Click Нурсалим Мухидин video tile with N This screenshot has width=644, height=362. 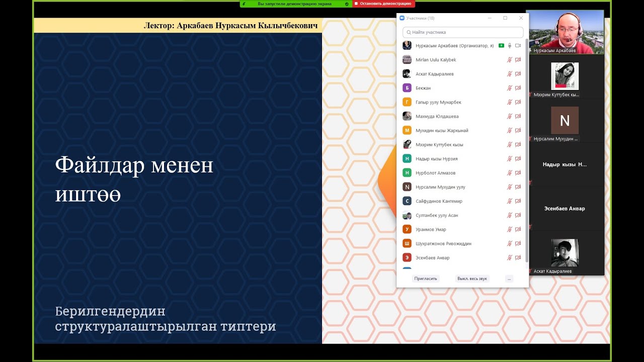click(x=565, y=121)
